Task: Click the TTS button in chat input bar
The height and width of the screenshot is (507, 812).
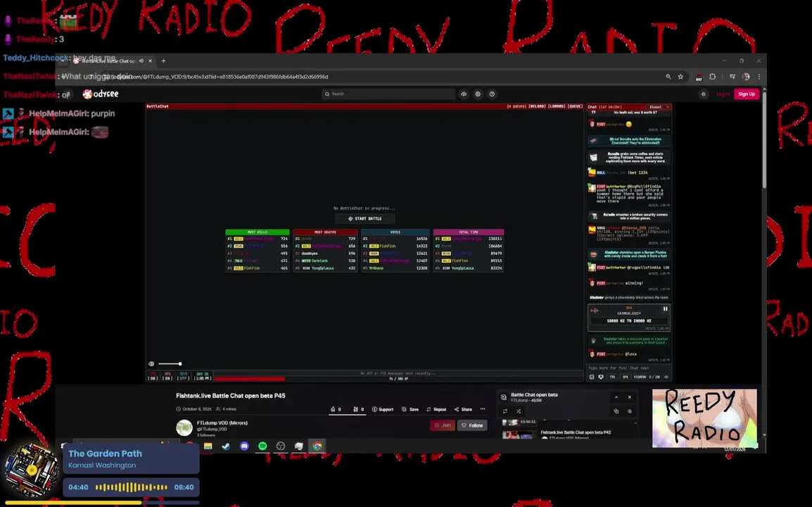Action: (x=612, y=377)
